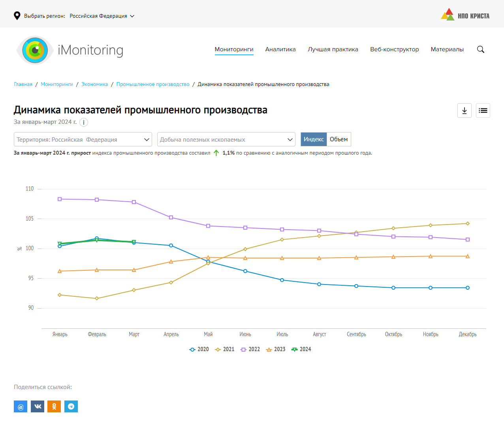Open the list view icon
This screenshot has height=423, width=504.
[x=483, y=110]
